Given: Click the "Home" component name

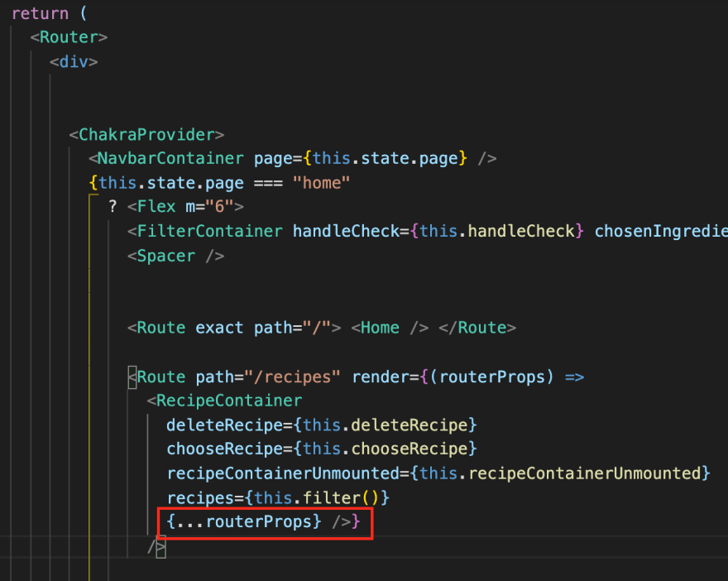Looking at the screenshot, I should tap(380, 328).
